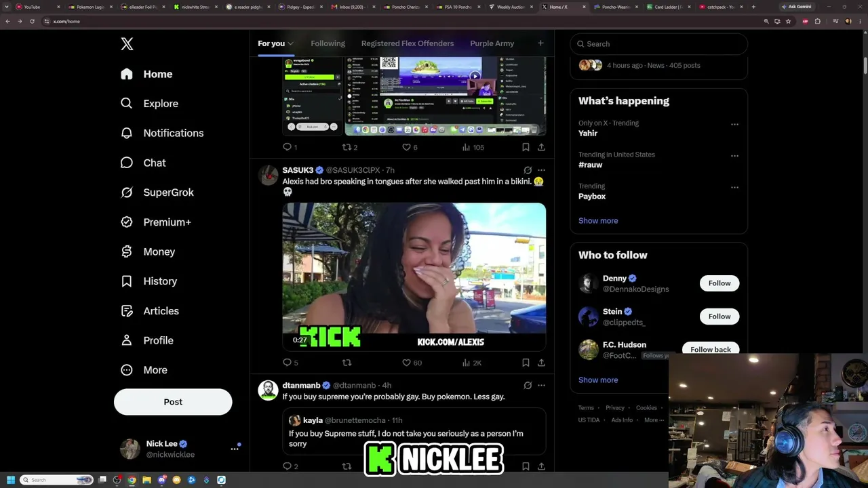Click the X logo in the sidebar

pos(127,44)
